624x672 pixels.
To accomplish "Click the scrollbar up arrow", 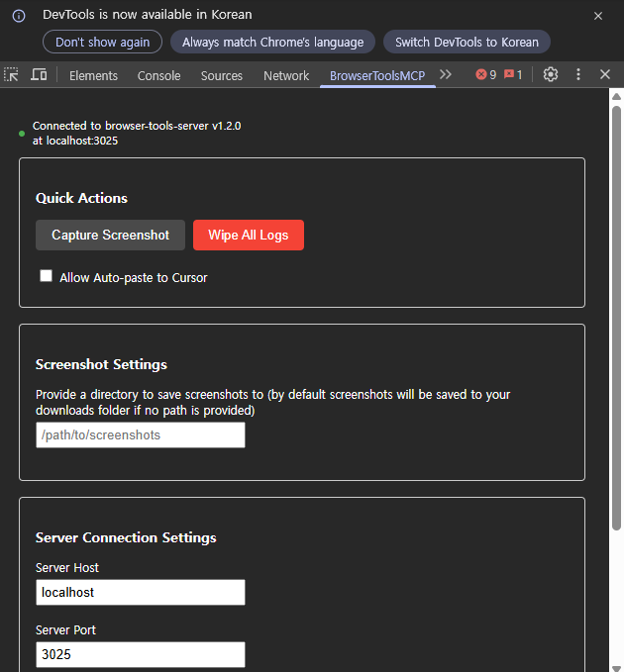I will (x=616, y=96).
